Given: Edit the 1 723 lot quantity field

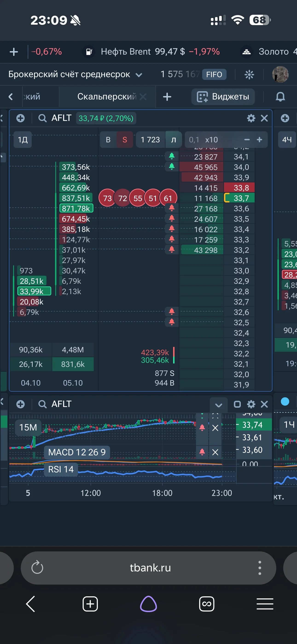Looking at the screenshot, I should pos(150,140).
